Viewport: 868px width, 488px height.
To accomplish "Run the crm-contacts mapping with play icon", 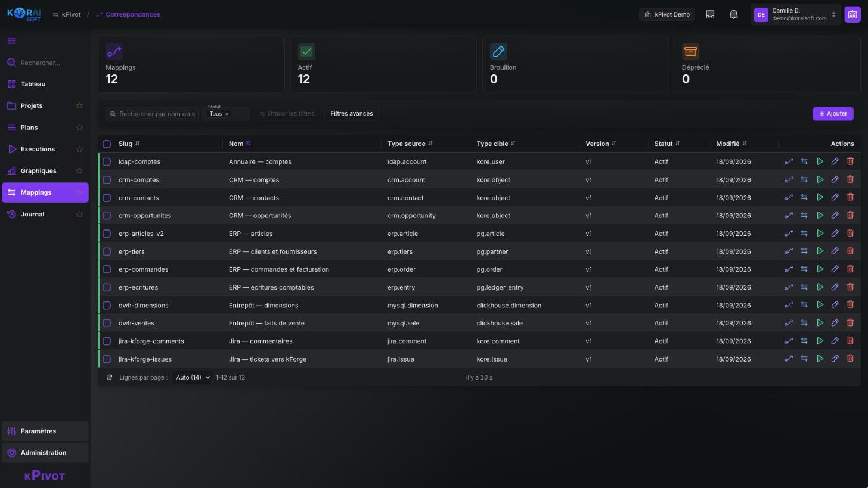I will [820, 197].
